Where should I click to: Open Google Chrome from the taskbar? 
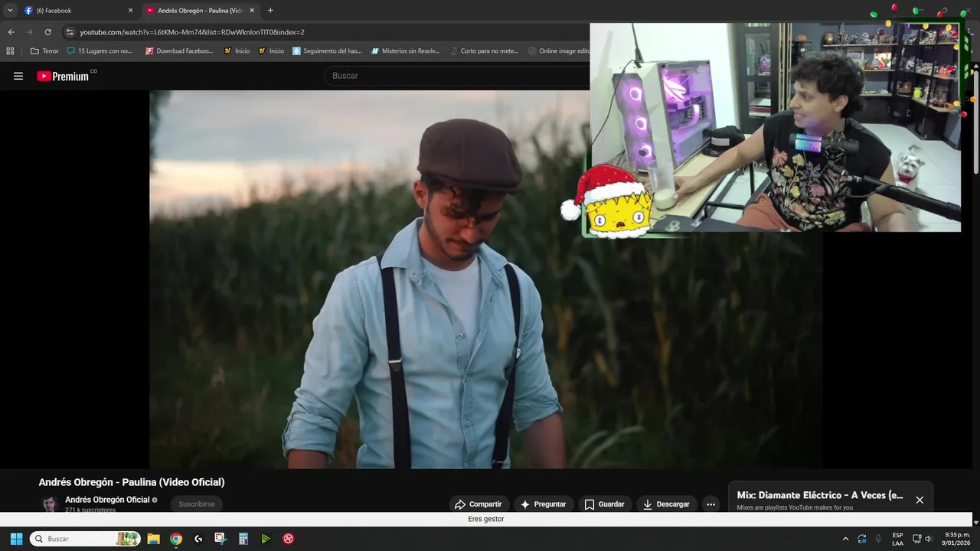[176, 539]
